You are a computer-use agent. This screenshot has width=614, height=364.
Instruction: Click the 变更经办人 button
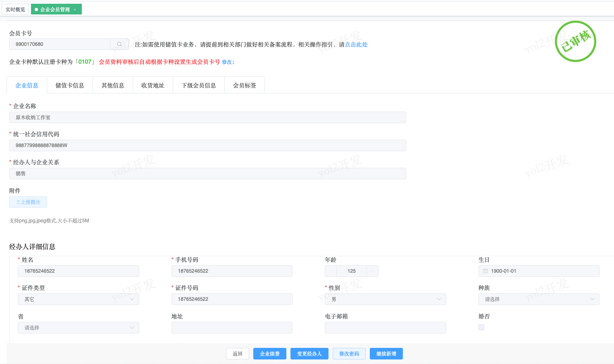click(x=309, y=354)
